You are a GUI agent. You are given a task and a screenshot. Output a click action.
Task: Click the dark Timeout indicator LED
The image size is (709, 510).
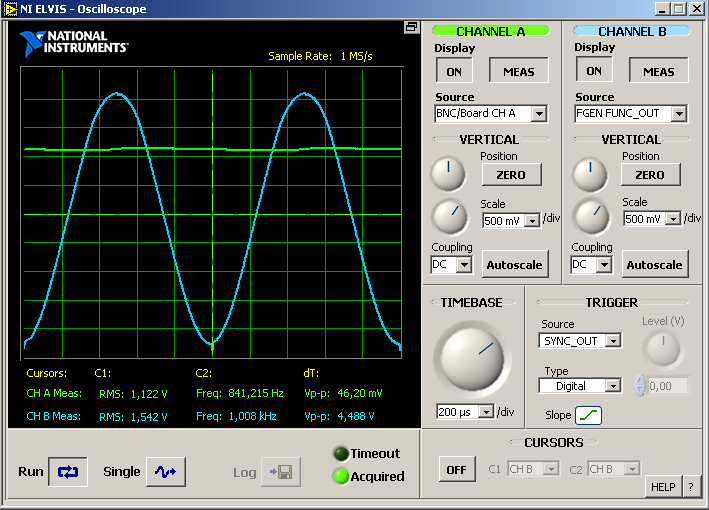pyautogui.click(x=340, y=453)
